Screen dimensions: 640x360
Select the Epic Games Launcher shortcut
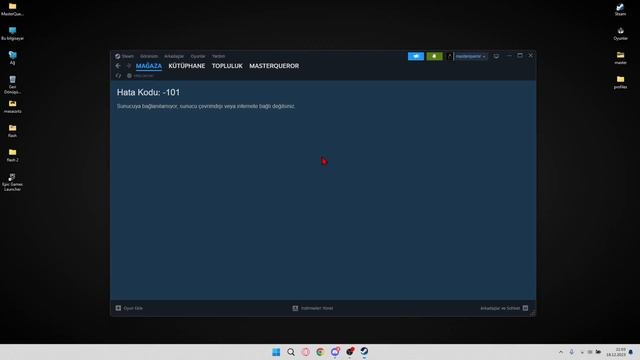12,182
